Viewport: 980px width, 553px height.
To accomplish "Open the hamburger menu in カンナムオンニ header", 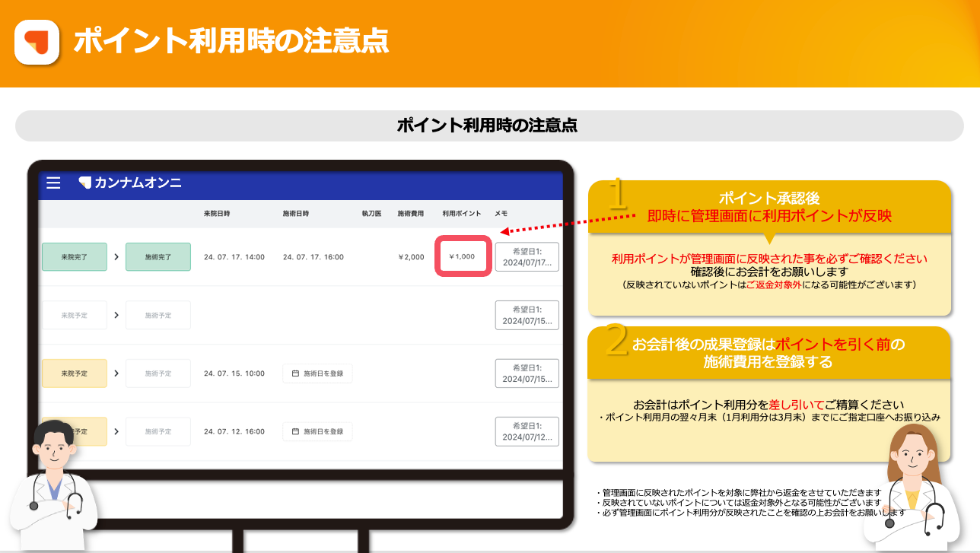I will [x=53, y=183].
